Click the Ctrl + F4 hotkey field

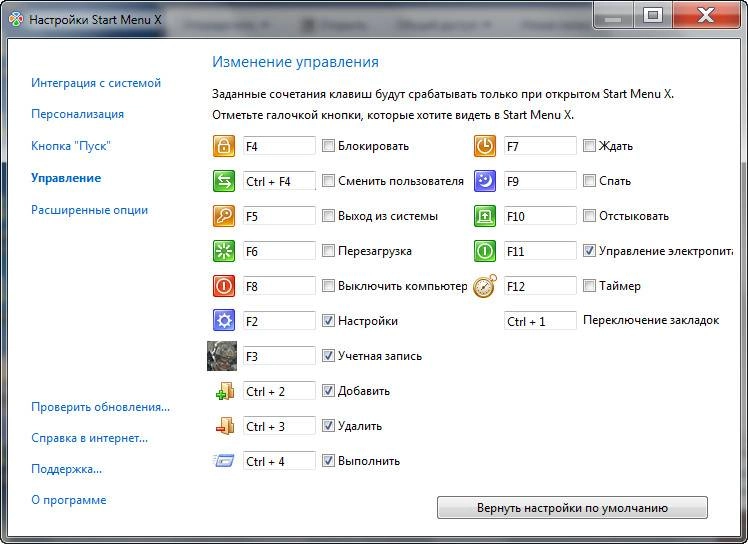coord(279,181)
